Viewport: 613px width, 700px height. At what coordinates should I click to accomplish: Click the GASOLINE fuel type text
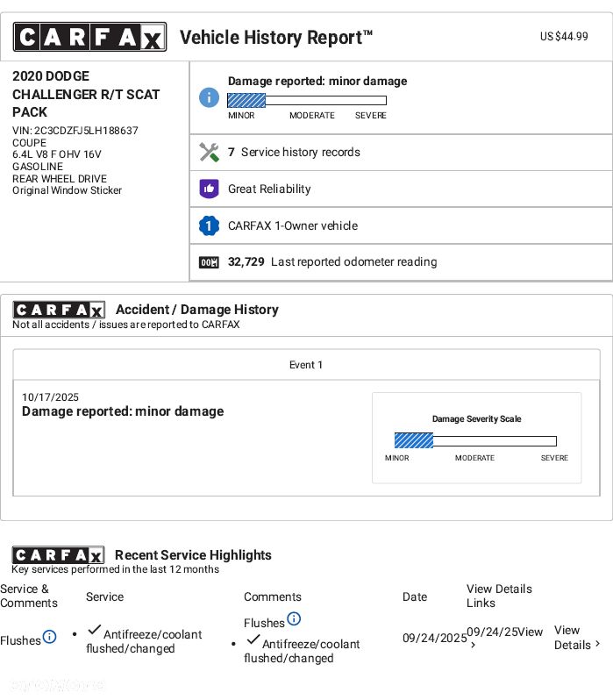coord(38,167)
